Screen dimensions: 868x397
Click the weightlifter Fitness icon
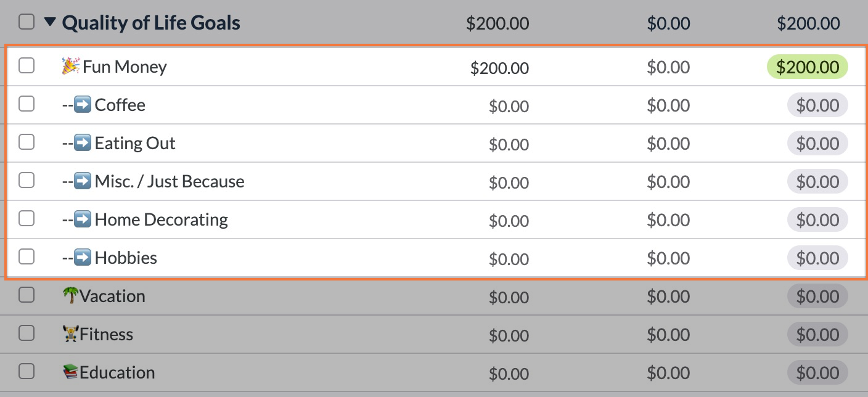(70, 334)
